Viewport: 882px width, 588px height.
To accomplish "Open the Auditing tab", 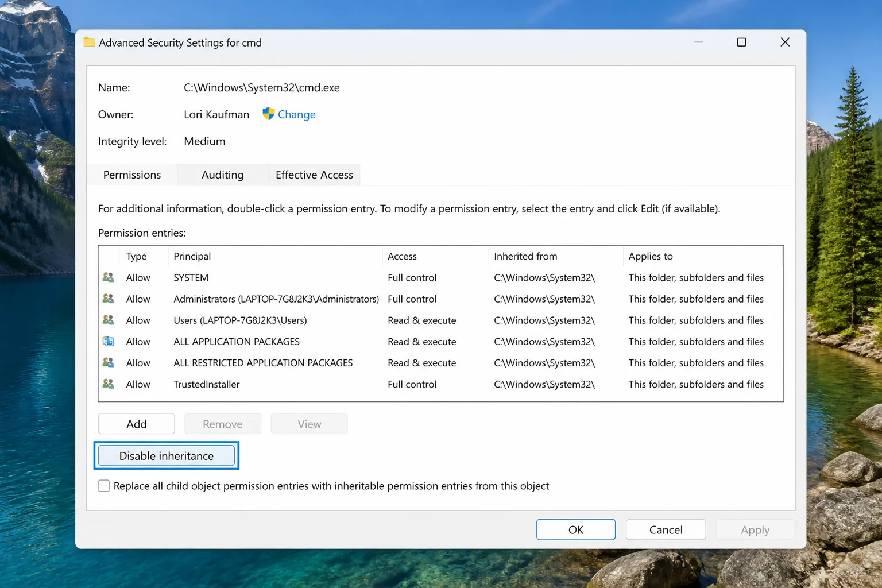I will click(223, 175).
